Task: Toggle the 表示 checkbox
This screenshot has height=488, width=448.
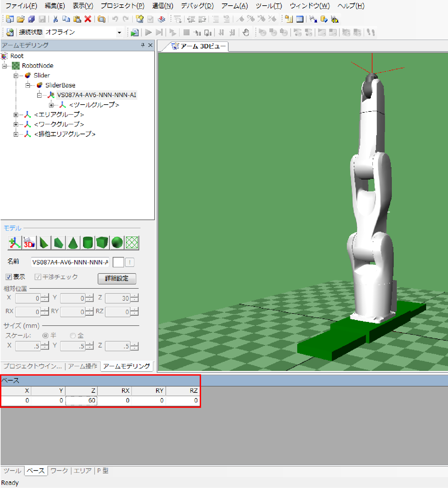Action: (9, 277)
